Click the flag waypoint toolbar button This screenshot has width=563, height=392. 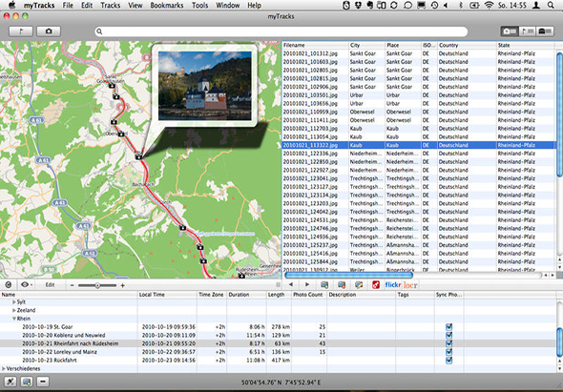[21, 31]
